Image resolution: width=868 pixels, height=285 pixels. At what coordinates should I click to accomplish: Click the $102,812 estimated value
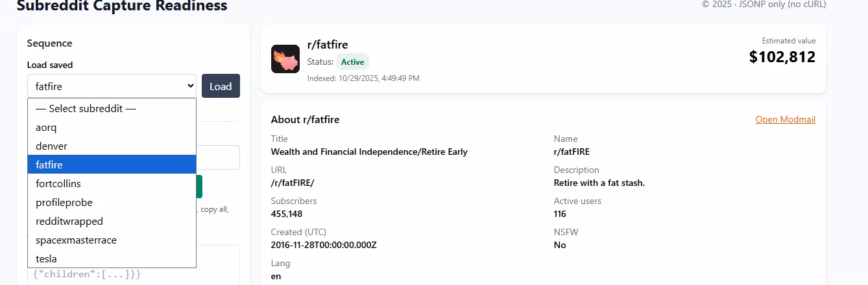pos(782,57)
